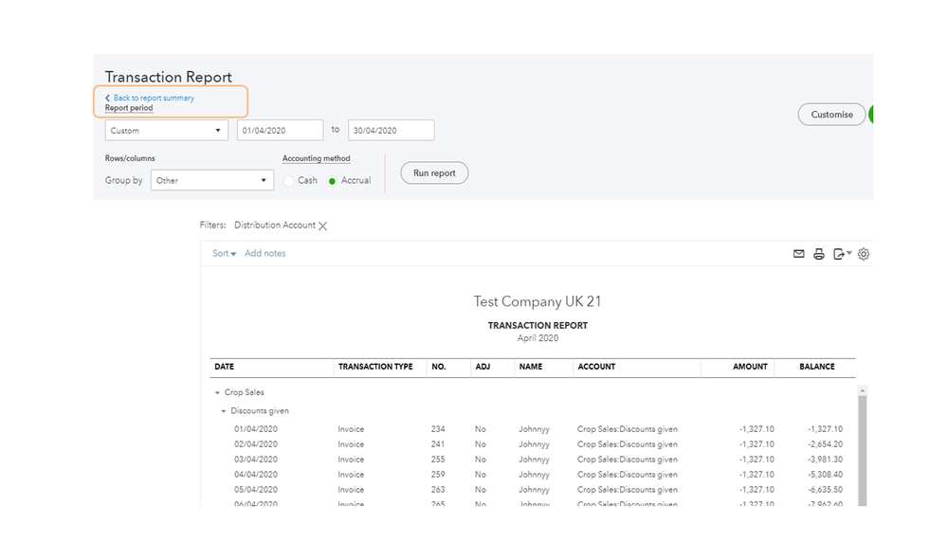Click the Run report button
This screenshot has height=560, width=947.
[x=434, y=173]
